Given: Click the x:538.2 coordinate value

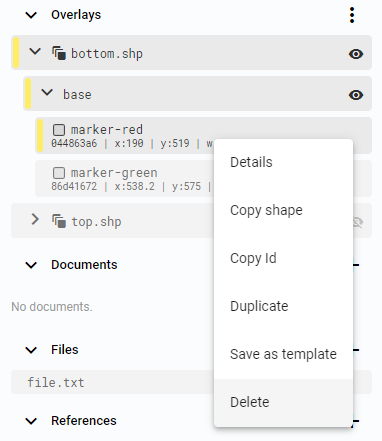Looking at the screenshot, I should (135, 186).
